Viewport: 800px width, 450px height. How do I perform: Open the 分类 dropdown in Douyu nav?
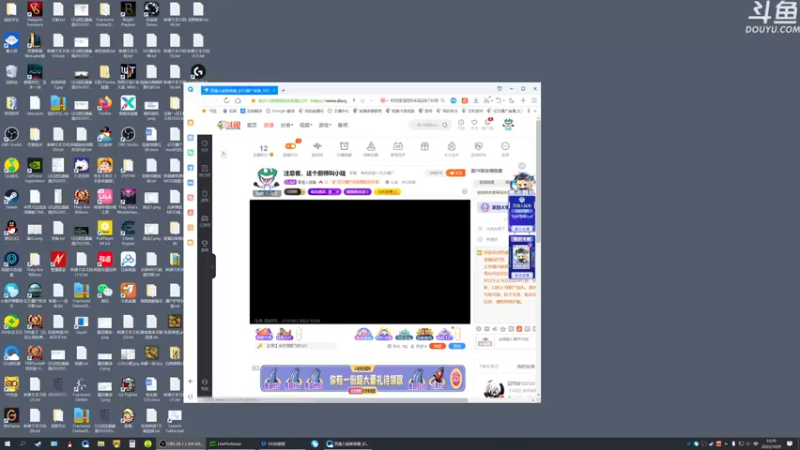(286, 125)
